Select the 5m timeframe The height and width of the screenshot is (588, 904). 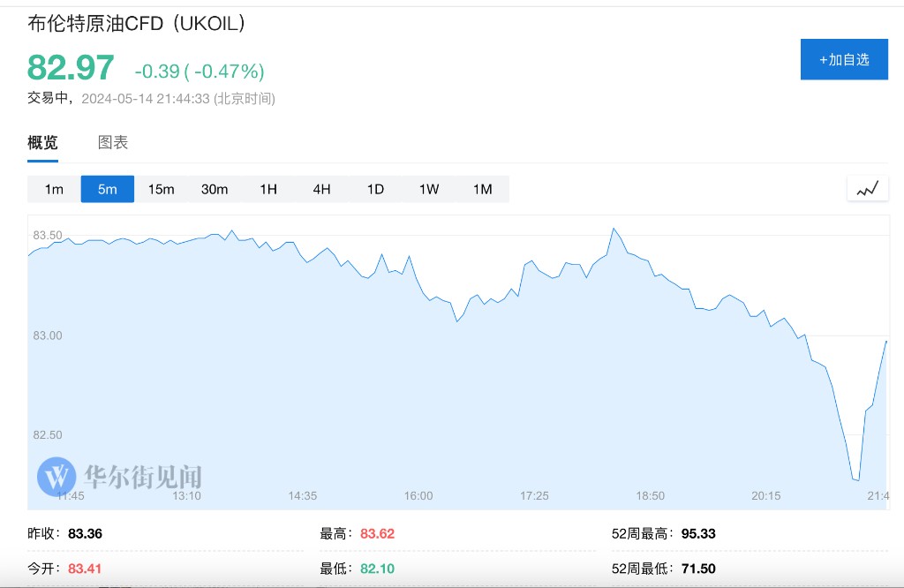coord(108,189)
